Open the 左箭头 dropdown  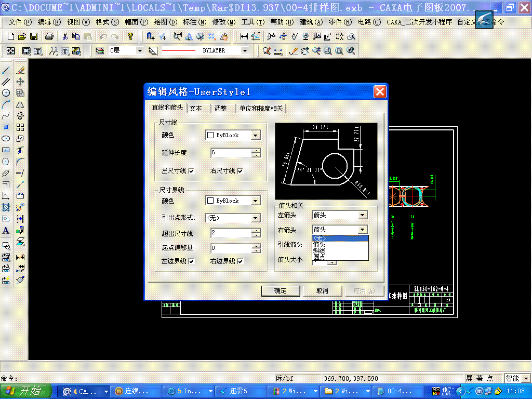pos(363,215)
